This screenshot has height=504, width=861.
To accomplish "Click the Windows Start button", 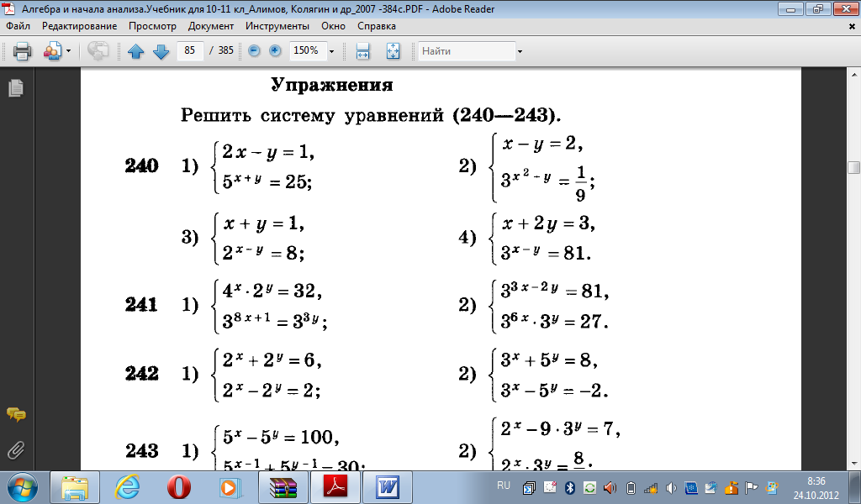I will click(x=22, y=487).
